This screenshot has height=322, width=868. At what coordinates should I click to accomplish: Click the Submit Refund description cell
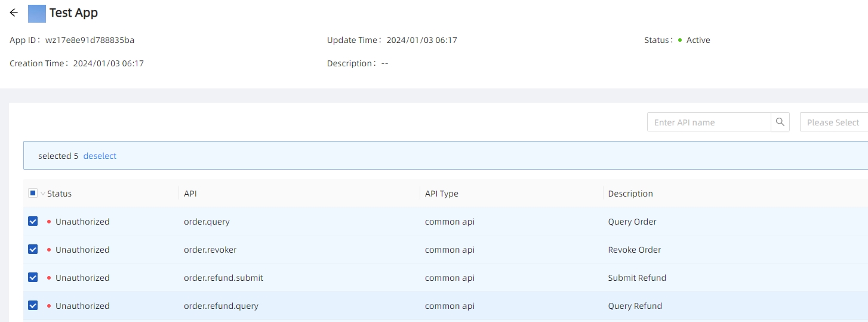point(637,278)
